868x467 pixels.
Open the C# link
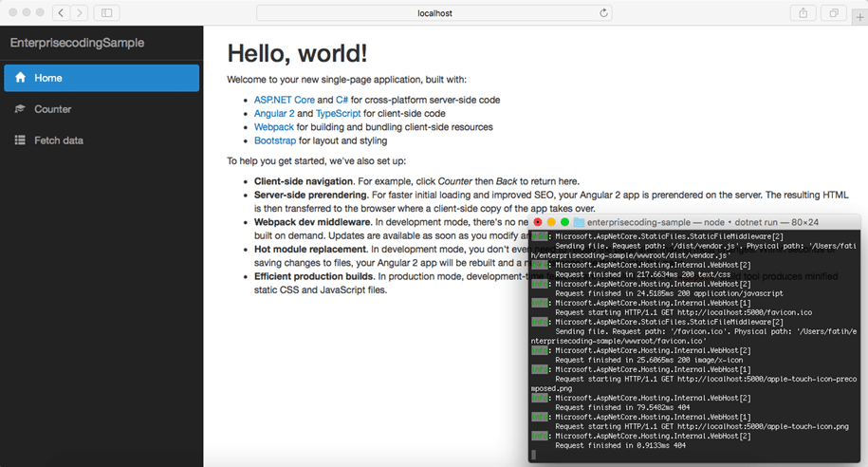[342, 100]
